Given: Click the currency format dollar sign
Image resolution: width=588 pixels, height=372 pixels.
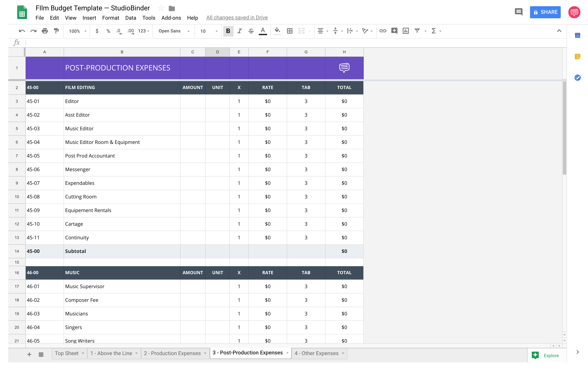Looking at the screenshot, I should (x=96, y=30).
